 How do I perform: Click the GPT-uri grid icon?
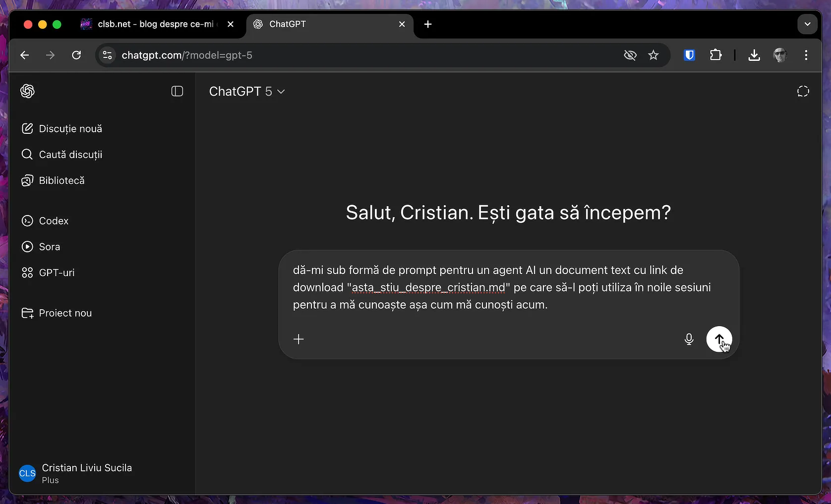[x=27, y=273]
